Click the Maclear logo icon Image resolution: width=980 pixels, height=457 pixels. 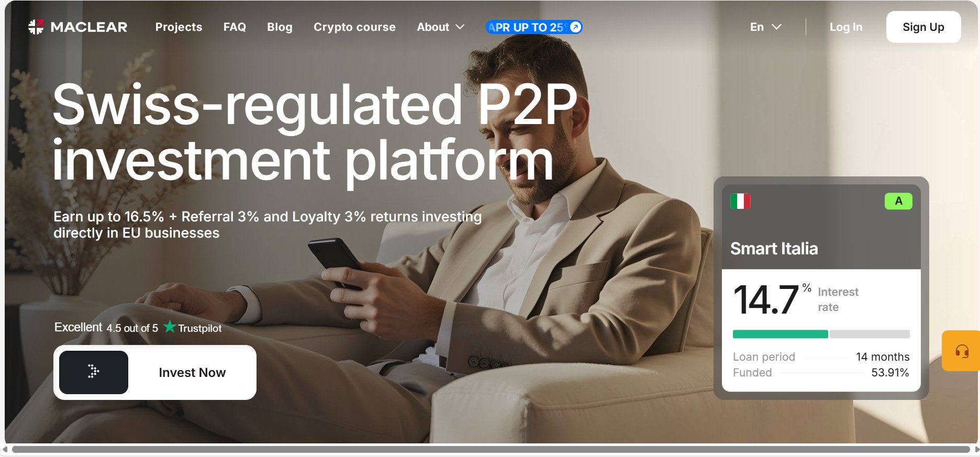pos(36,27)
